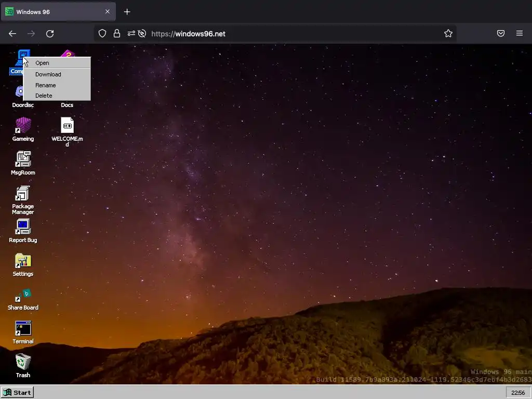532x399 pixels.
Task: Select the Report Bug icon
Action: (23, 231)
